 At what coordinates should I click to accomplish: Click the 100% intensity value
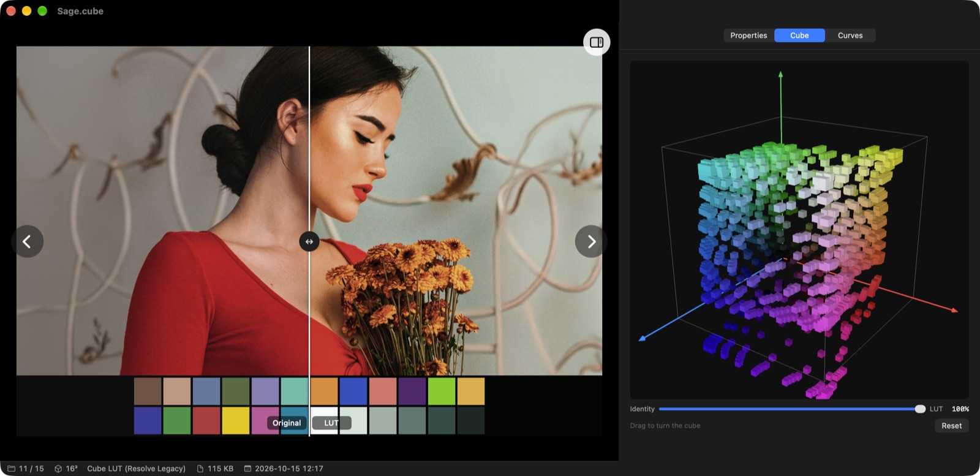(x=960, y=409)
